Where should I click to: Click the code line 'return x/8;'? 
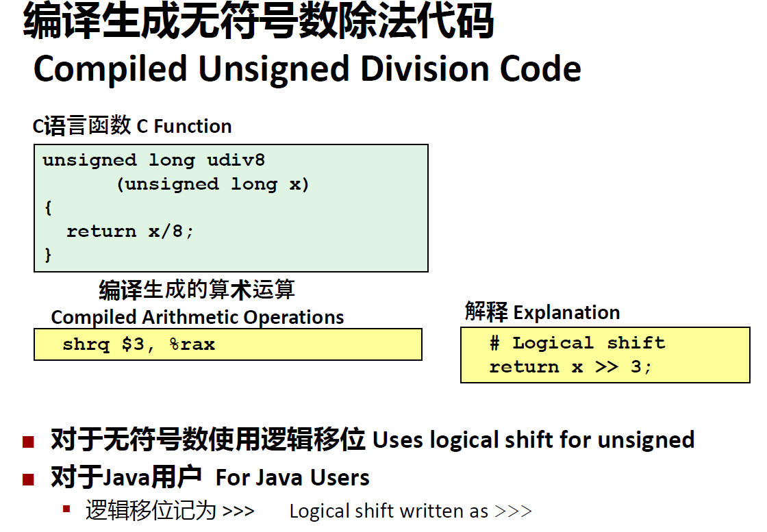point(130,231)
